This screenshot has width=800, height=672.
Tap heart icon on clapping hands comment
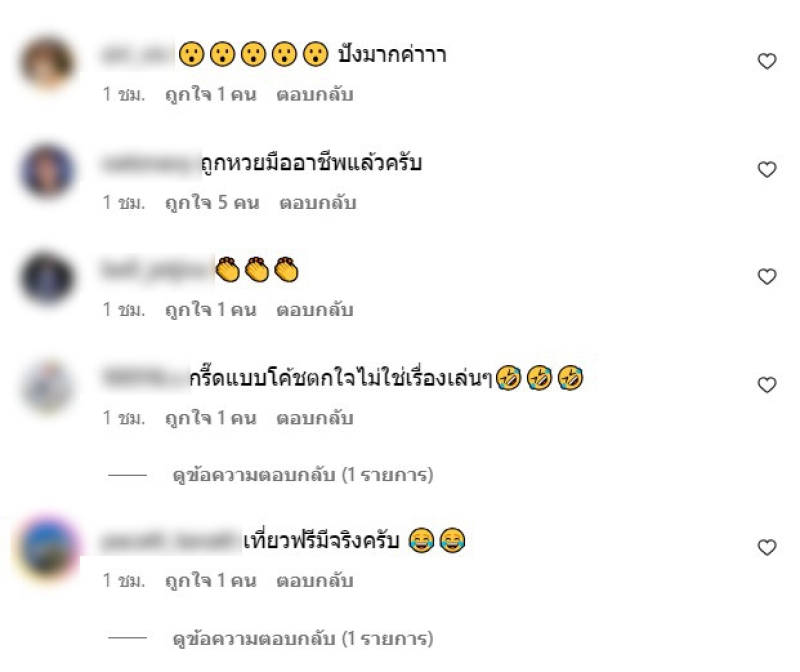[x=766, y=277]
